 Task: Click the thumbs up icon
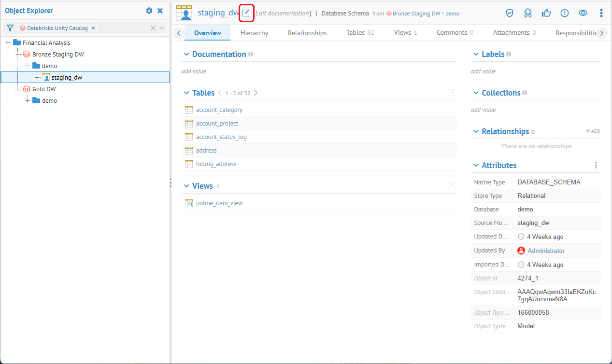[x=546, y=13]
